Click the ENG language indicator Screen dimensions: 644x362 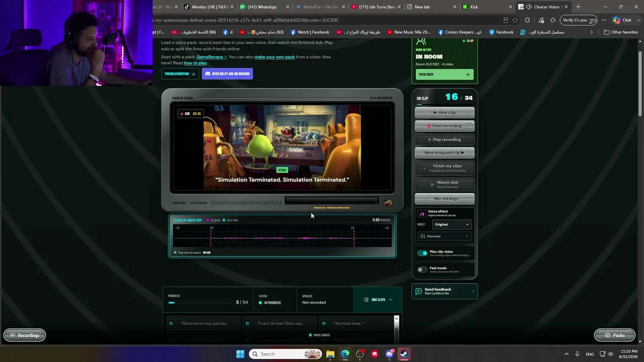(590, 354)
